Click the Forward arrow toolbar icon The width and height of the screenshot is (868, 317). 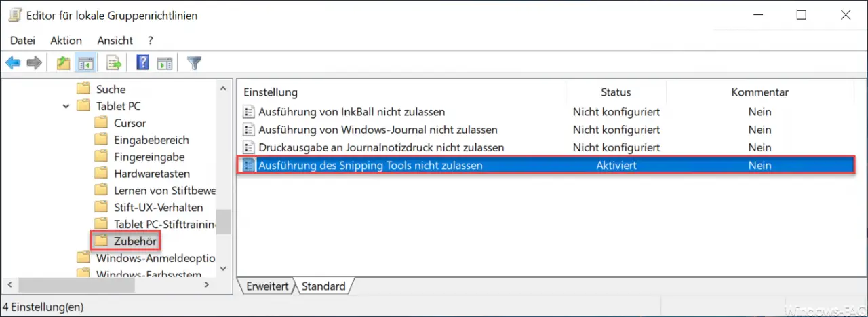pos(34,63)
